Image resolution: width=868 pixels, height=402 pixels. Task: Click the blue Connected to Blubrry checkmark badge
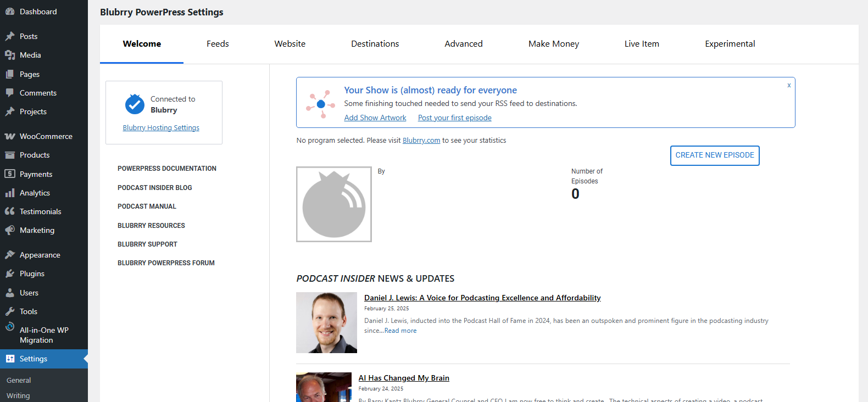pos(135,104)
